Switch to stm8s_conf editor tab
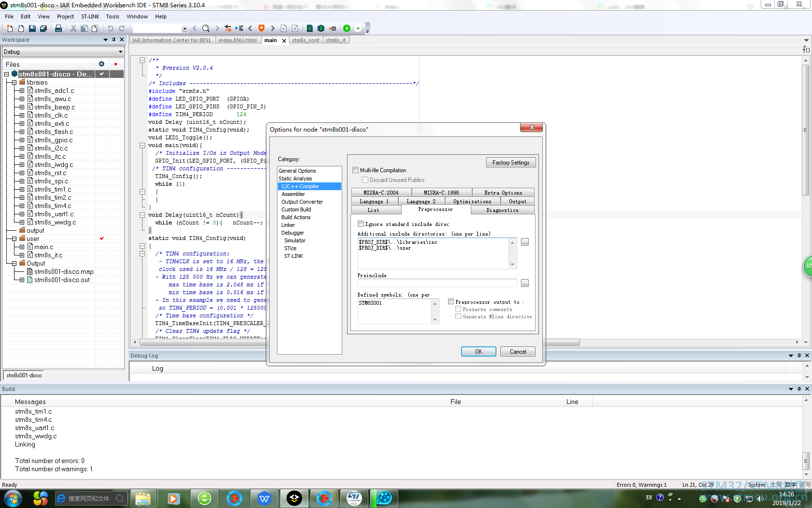Image resolution: width=812 pixels, height=508 pixels. pyautogui.click(x=305, y=40)
